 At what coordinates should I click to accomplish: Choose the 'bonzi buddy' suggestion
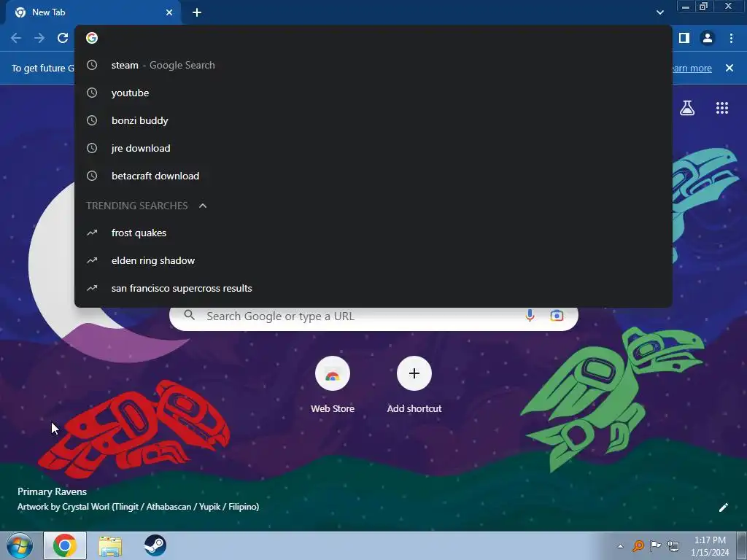click(x=373, y=120)
